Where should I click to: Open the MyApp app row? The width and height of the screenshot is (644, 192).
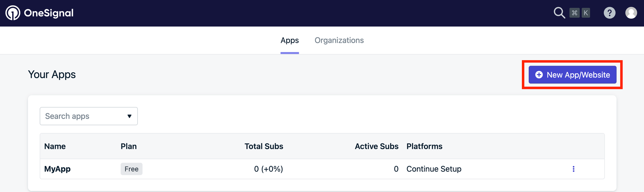pos(322,169)
